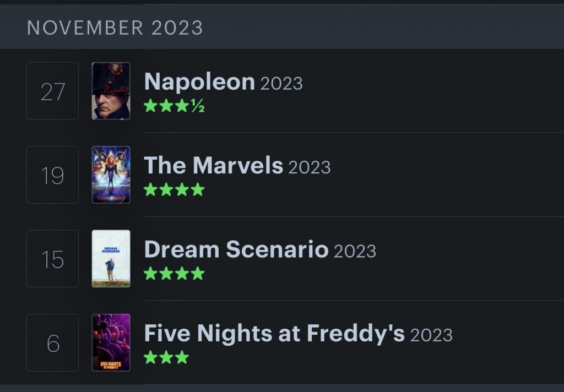Select the day 15 diary date box

point(52,259)
